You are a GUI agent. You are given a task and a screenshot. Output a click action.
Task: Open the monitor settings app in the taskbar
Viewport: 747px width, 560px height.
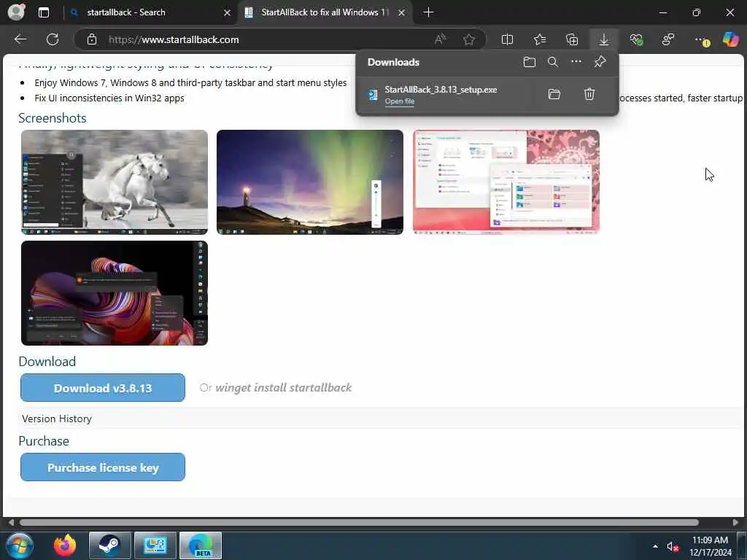[x=155, y=545]
